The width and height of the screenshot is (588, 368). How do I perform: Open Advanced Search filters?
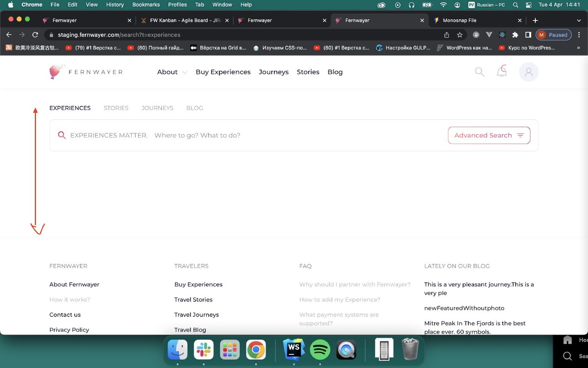[x=489, y=135]
